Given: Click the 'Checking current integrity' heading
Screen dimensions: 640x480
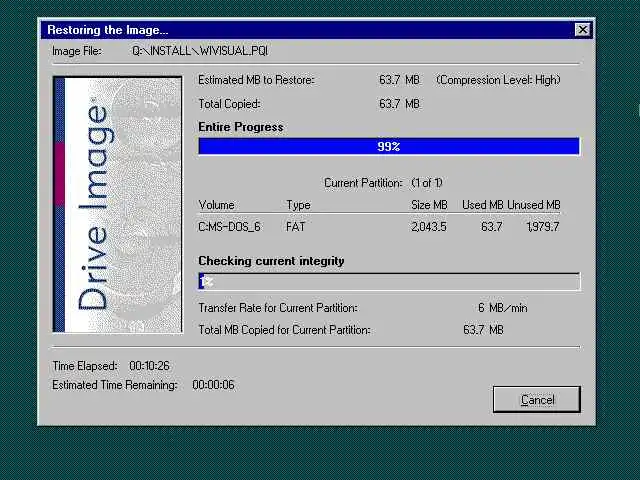Looking at the screenshot, I should point(271,261).
